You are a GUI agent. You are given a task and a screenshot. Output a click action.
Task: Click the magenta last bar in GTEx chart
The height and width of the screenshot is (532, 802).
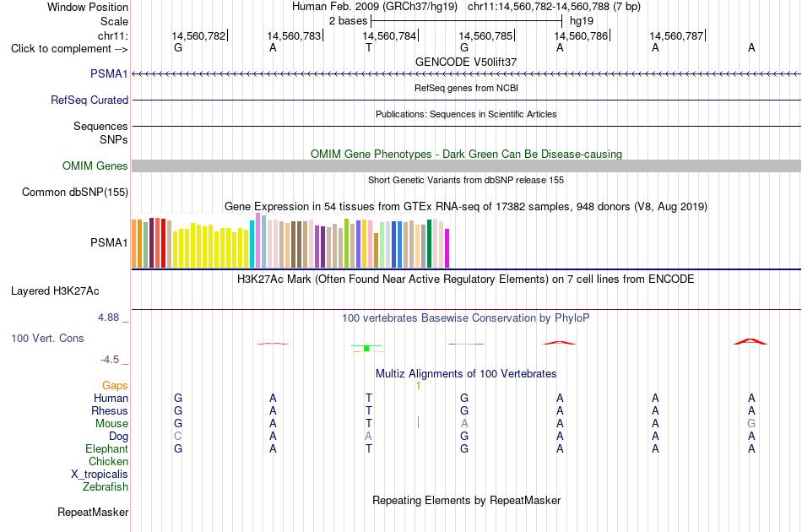[x=447, y=248]
